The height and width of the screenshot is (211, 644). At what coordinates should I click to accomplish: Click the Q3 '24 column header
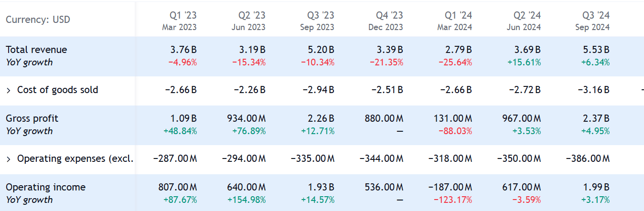tap(592, 21)
